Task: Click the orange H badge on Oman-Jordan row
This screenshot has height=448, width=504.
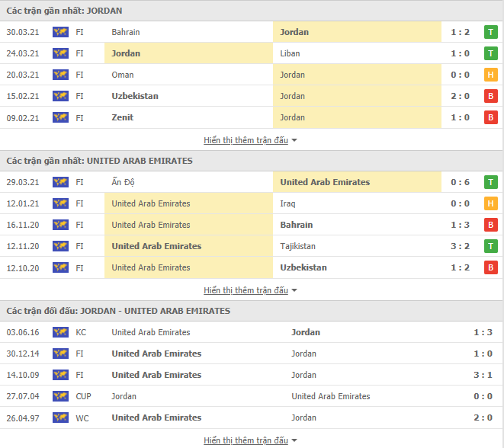Action: pos(491,75)
